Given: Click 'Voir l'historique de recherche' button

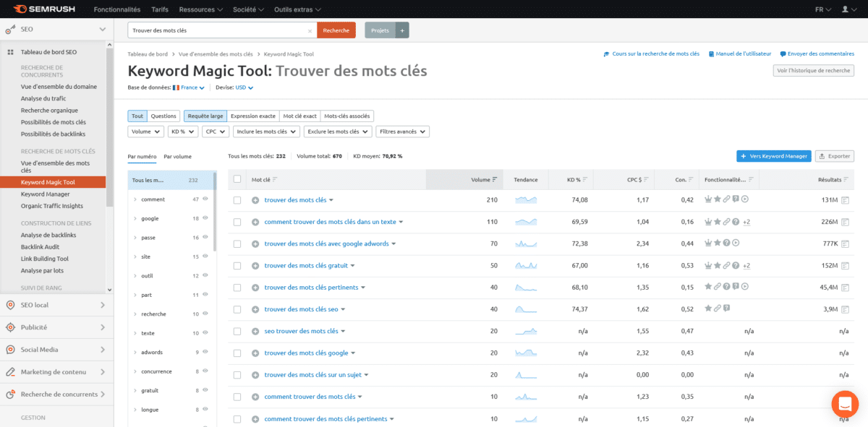Looking at the screenshot, I should pos(813,70).
